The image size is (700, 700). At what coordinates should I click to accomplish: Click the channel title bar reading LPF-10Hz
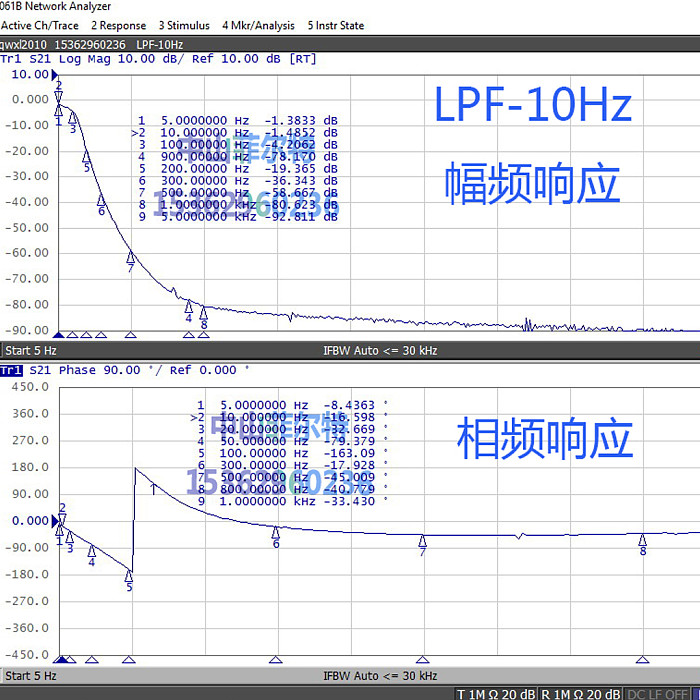(350, 45)
